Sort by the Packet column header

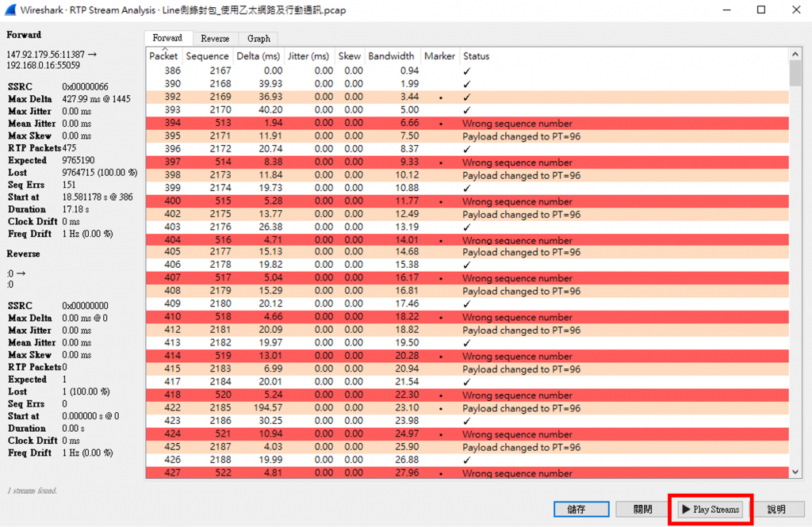tap(163, 56)
